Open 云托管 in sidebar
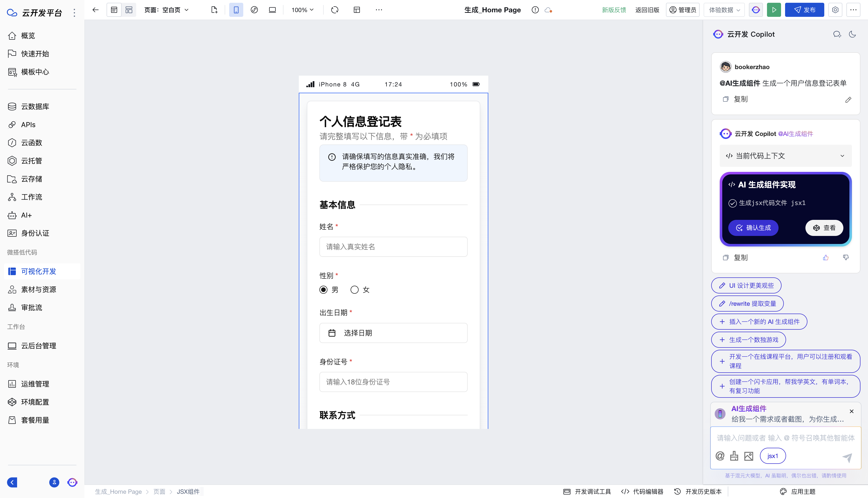 (42, 161)
